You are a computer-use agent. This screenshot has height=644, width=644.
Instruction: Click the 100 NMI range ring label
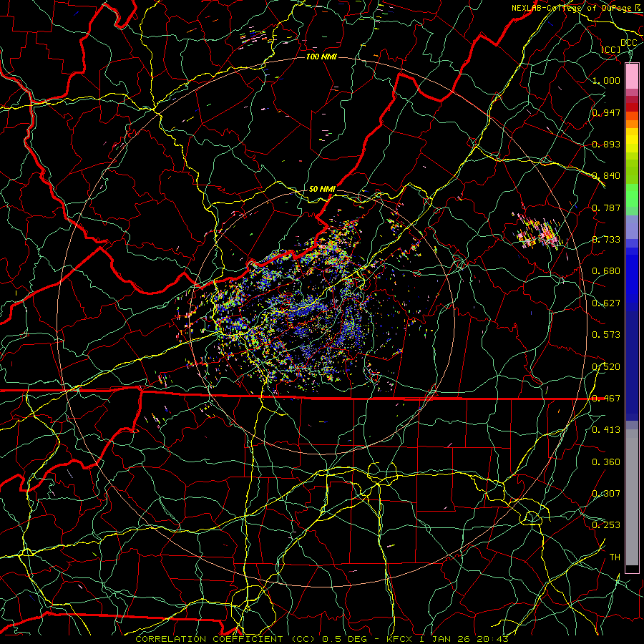pos(321,57)
